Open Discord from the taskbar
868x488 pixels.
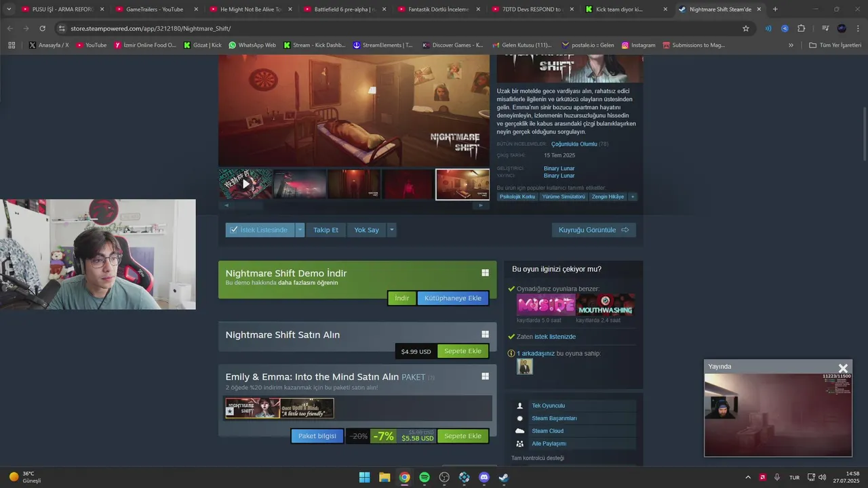point(484,477)
